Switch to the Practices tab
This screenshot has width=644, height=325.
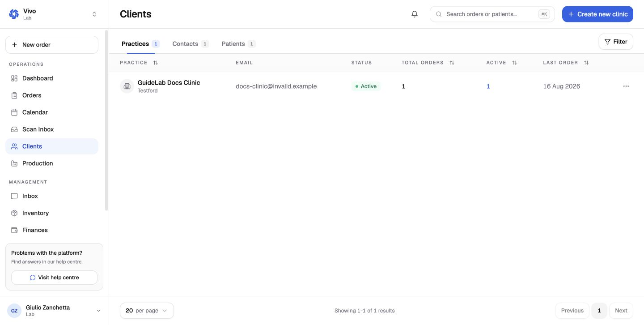coord(140,44)
